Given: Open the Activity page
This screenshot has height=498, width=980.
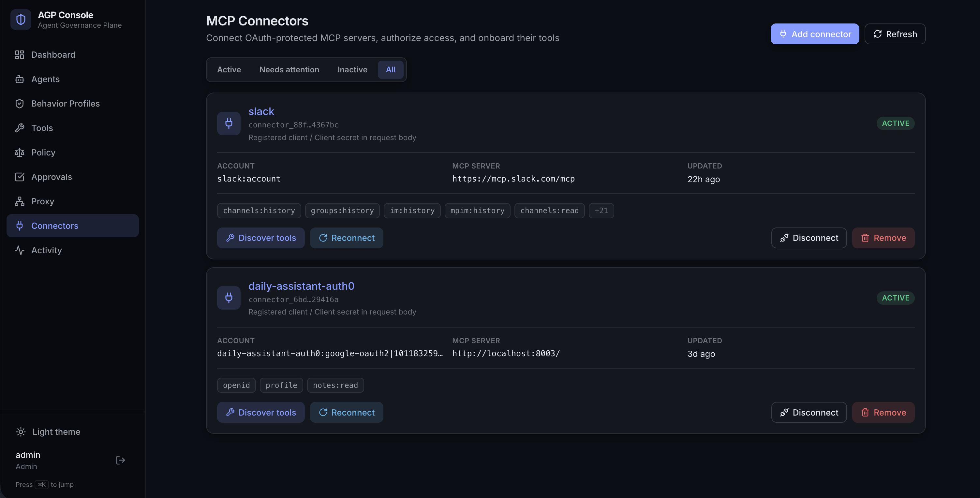Looking at the screenshot, I should point(72,250).
